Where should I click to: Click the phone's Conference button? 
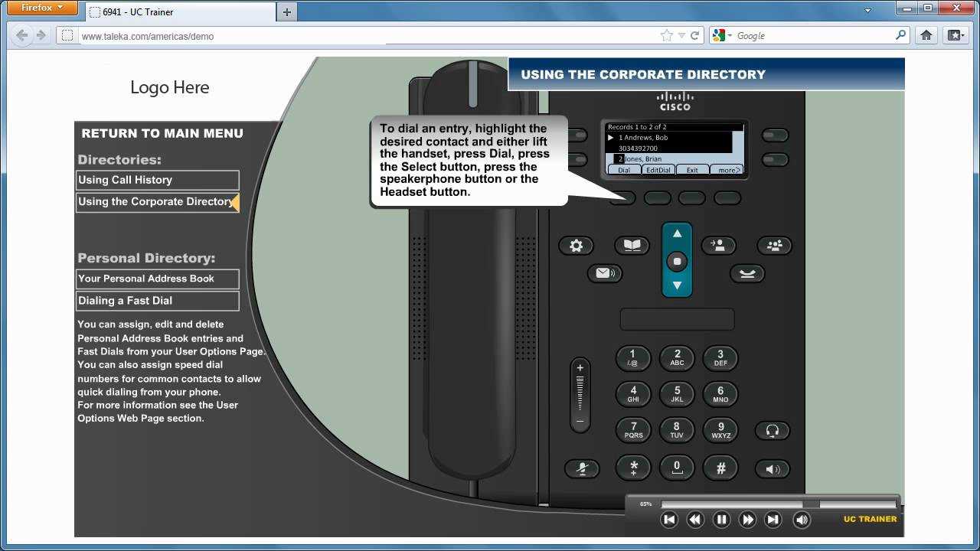click(x=774, y=246)
